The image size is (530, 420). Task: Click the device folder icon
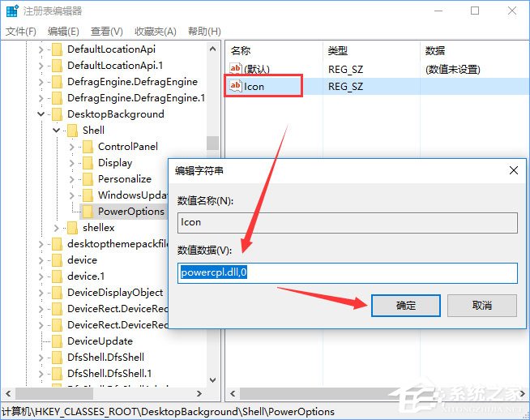[57, 260]
